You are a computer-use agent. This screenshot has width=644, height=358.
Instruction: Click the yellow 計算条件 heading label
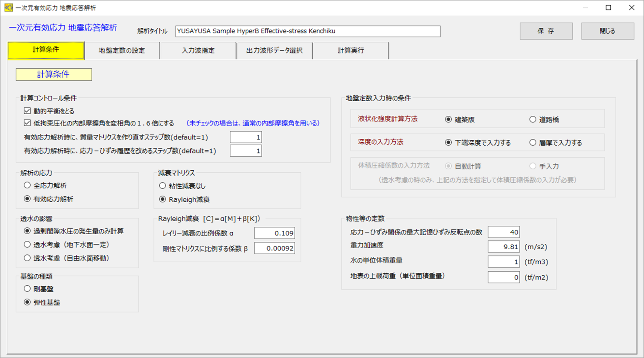tap(54, 74)
